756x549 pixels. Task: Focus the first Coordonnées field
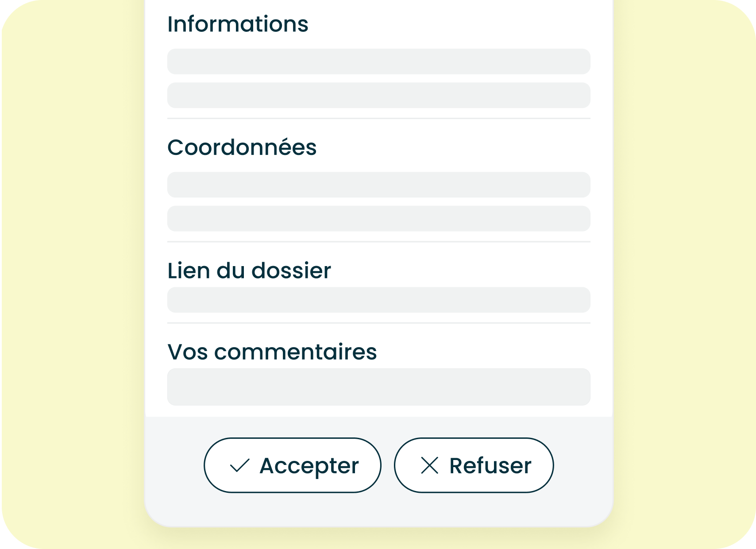(x=378, y=185)
